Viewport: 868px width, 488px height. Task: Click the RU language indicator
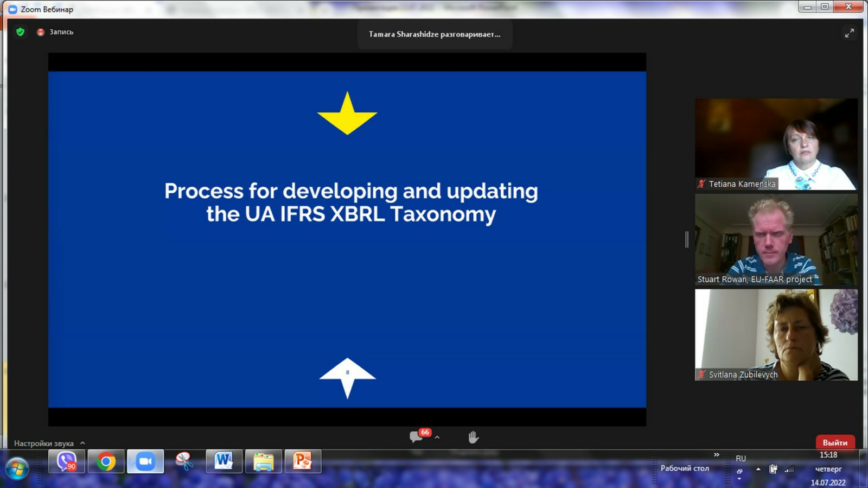(741, 459)
